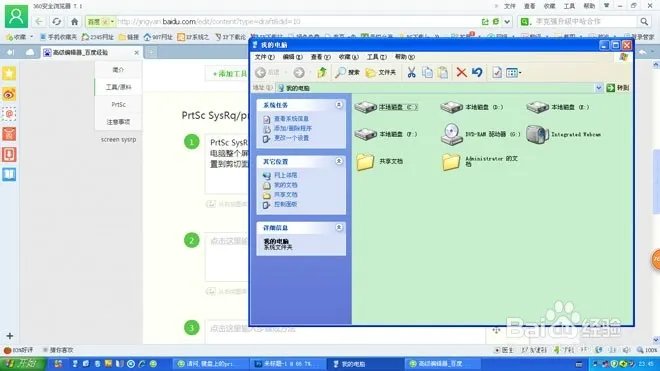Click the browser Refresh button
The height and width of the screenshot is (371, 660).
[57, 21]
